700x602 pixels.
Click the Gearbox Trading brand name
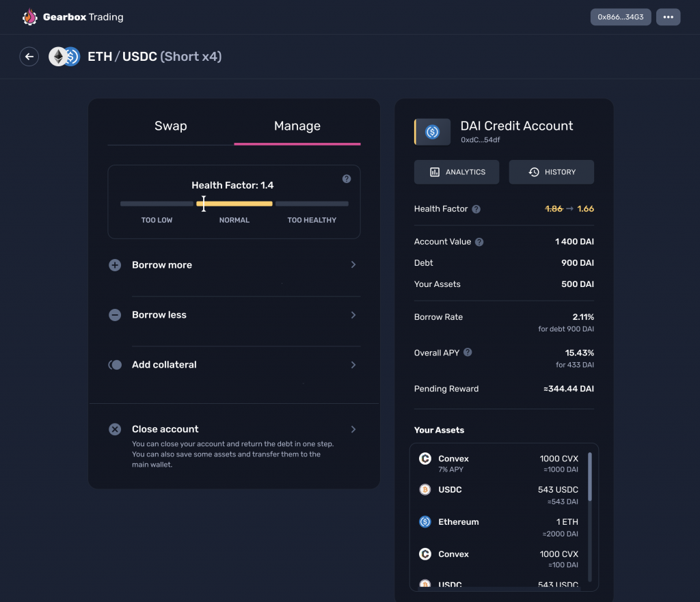coord(83,17)
